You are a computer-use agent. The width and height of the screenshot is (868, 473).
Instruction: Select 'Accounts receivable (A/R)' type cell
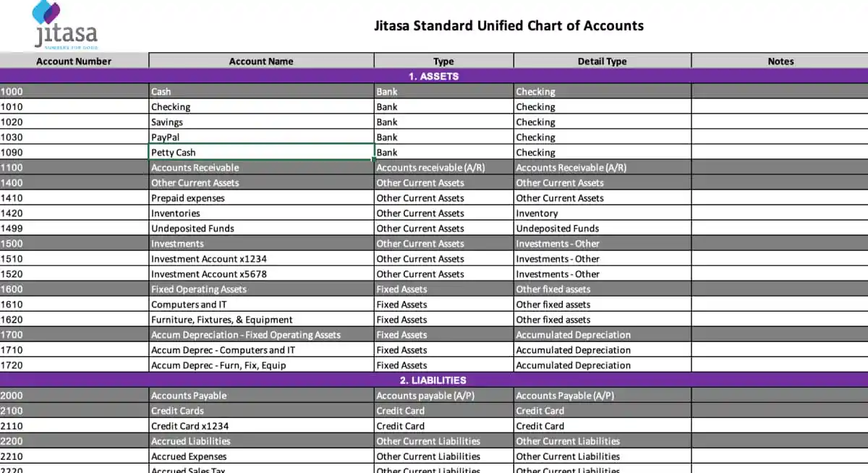(x=443, y=168)
